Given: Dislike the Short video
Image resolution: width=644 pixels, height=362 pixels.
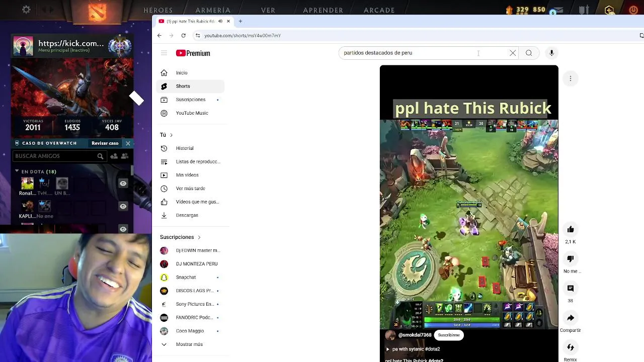Looking at the screenshot, I should coord(571,259).
